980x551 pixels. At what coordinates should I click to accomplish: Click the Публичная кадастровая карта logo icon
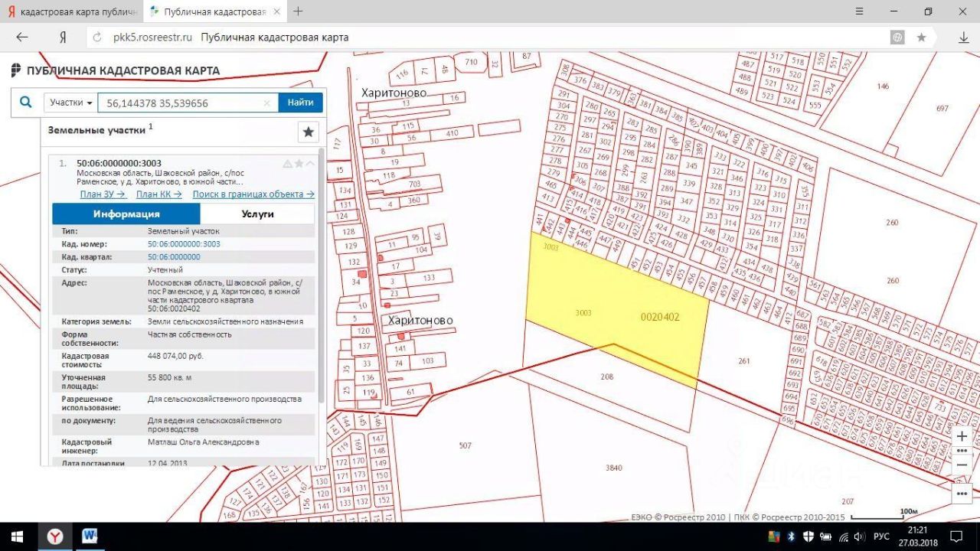click(x=16, y=70)
